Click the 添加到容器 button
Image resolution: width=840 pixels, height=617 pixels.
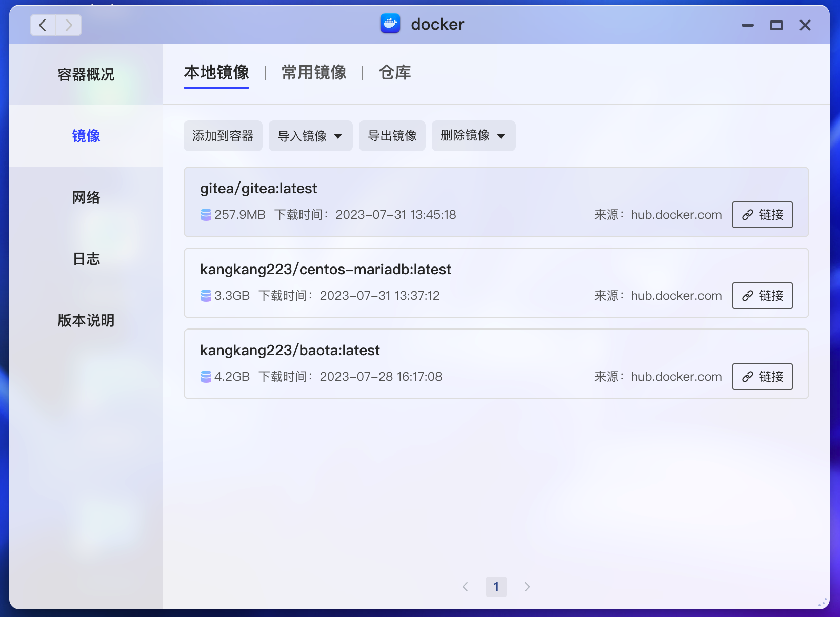223,136
